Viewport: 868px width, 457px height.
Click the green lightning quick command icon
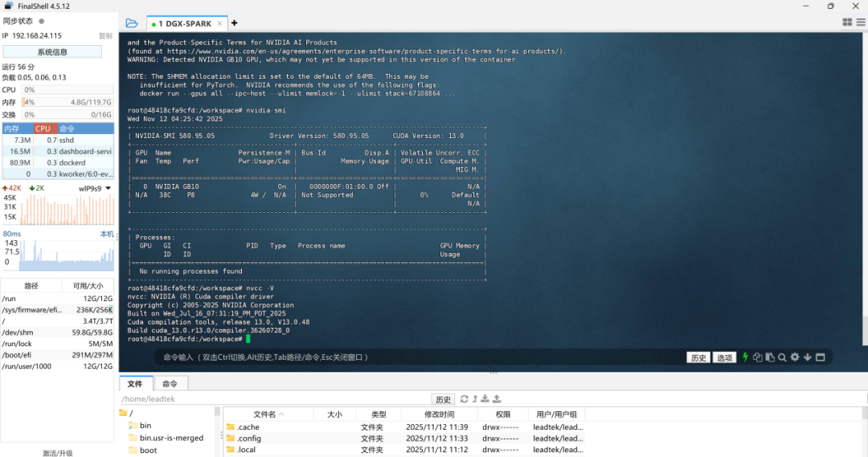[x=745, y=357]
